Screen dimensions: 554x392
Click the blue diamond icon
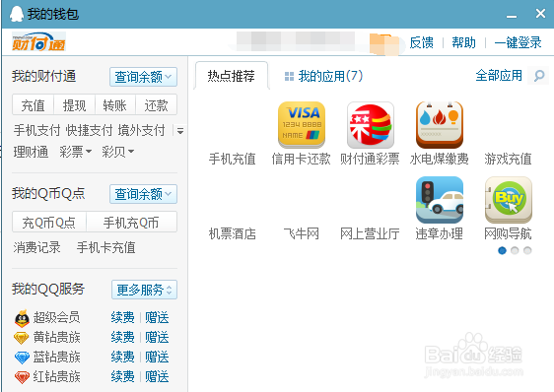tap(22, 358)
